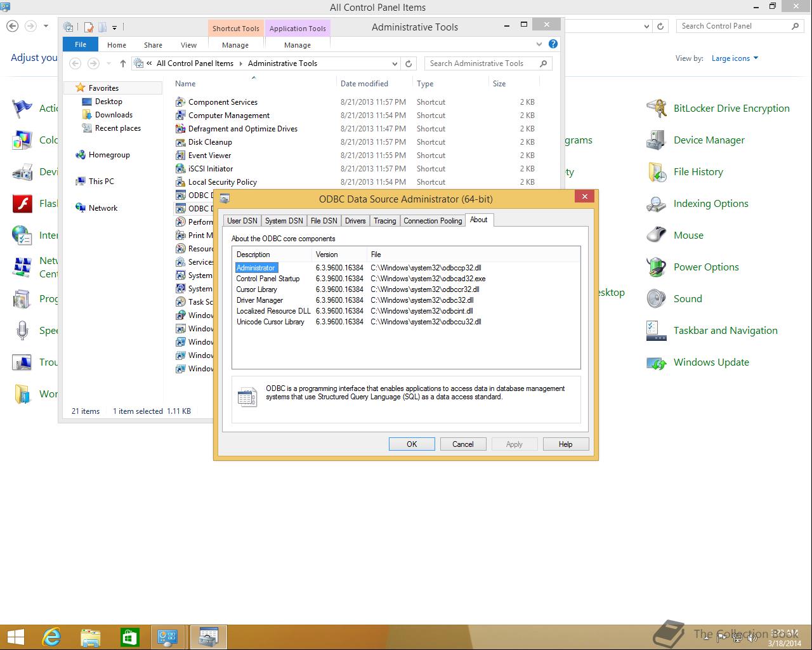Viewport: 812px width, 650px height.
Task: Switch to Connection Pooling tab
Action: tap(433, 221)
